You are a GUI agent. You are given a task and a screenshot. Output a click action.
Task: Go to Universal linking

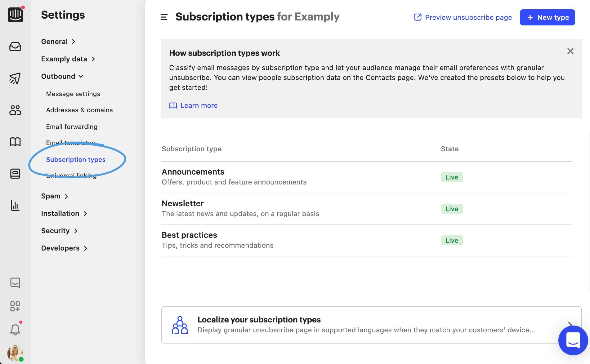[71, 176]
